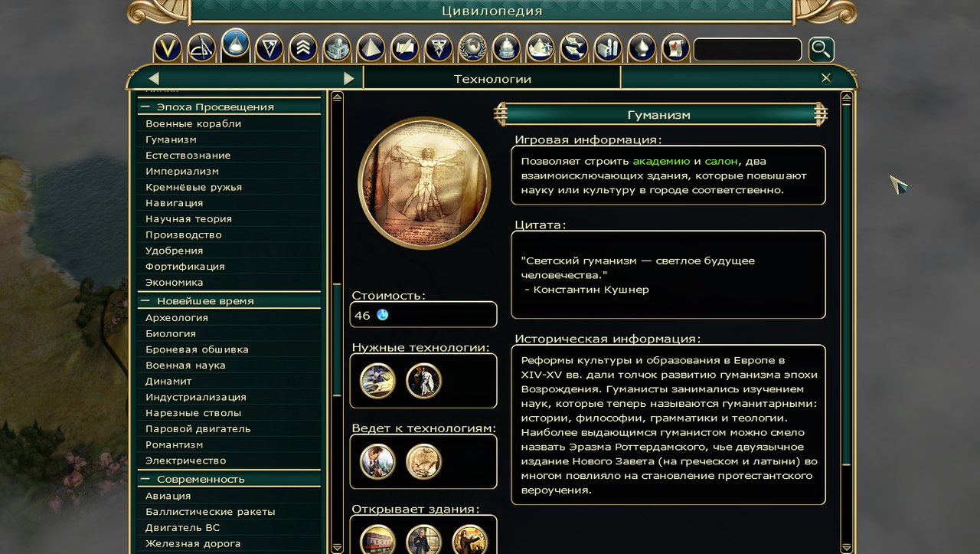
Task: Open the World Congress scroll icon
Action: pos(675,48)
